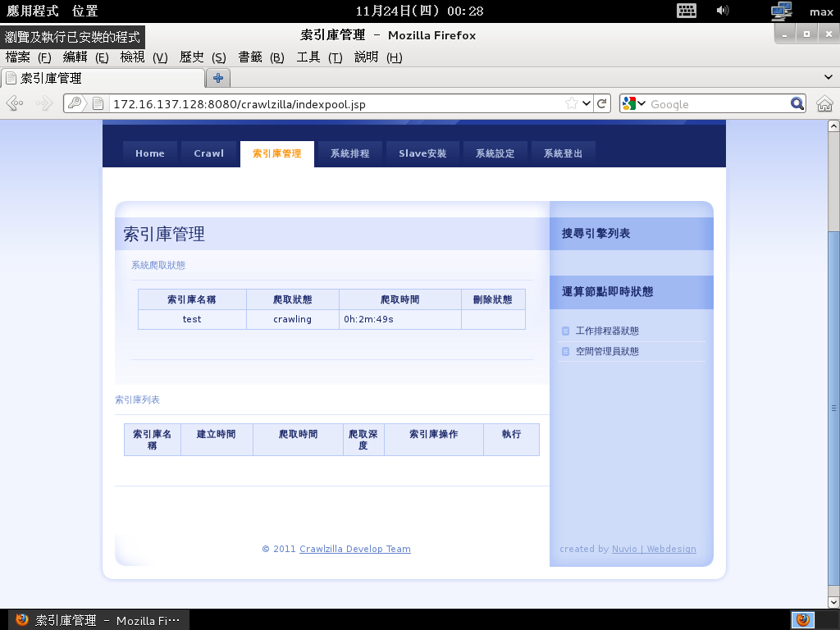This screenshot has width=840, height=630.
Task: Click the page vertical scrollbar thumb
Action: (833, 407)
